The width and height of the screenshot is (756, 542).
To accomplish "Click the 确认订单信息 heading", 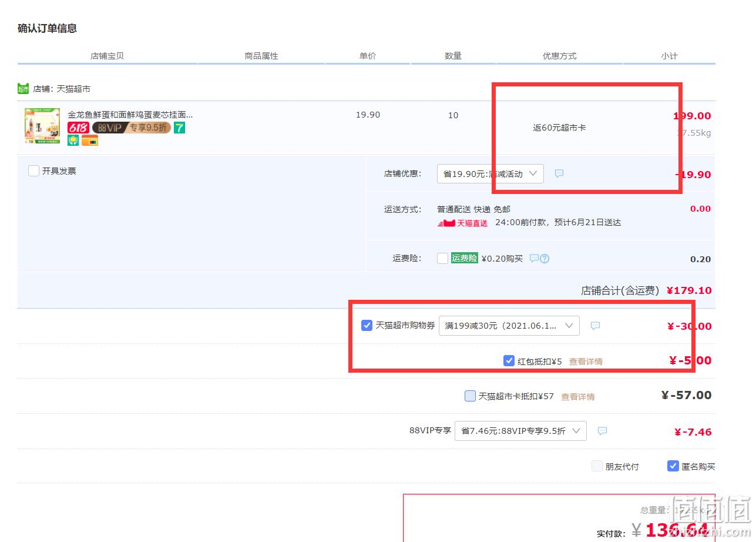I will coord(47,28).
